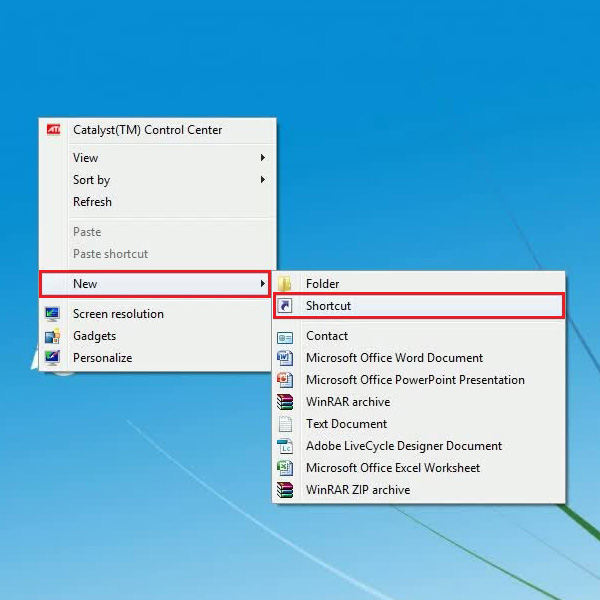600x600 pixels.
Task: Open the New menu entry
Action: click(x=155, y=284)
